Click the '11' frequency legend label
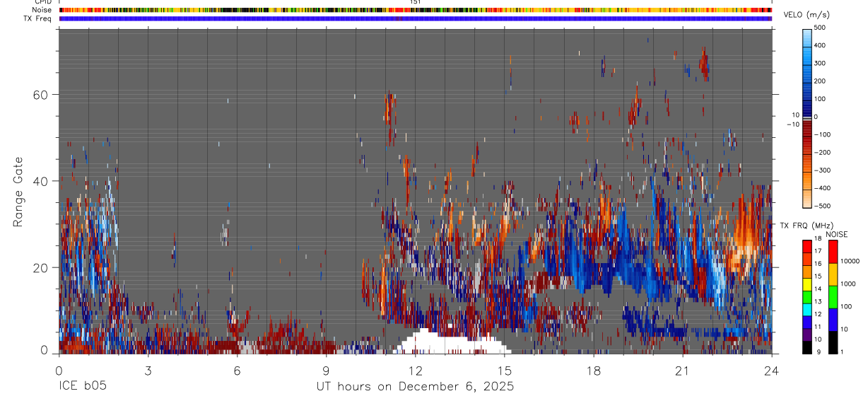The height and width of the screenshot is (401, 868). (819, 327)
